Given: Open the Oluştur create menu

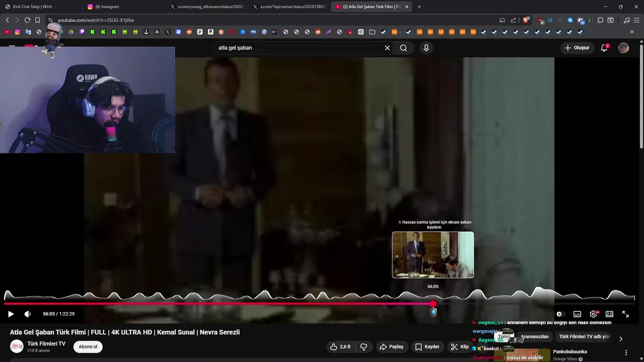Looking at the screenshot, I should coord(577,48).
